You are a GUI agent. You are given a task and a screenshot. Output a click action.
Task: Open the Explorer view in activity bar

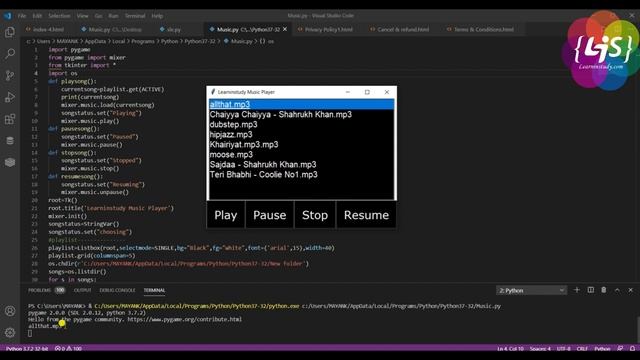click(10, 32)
